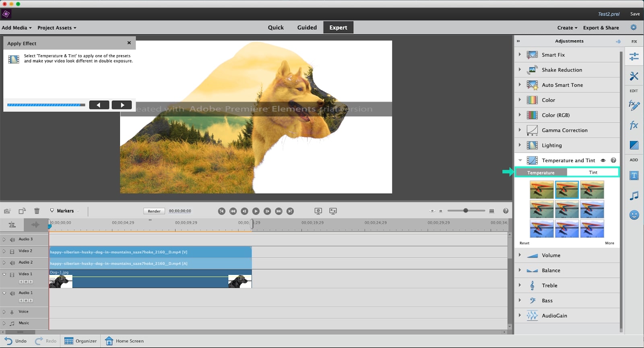Screen dimensions: 644x348
Task: Open the Add Media dropdown
Action: pyautogui.click(x=17, y=28)
